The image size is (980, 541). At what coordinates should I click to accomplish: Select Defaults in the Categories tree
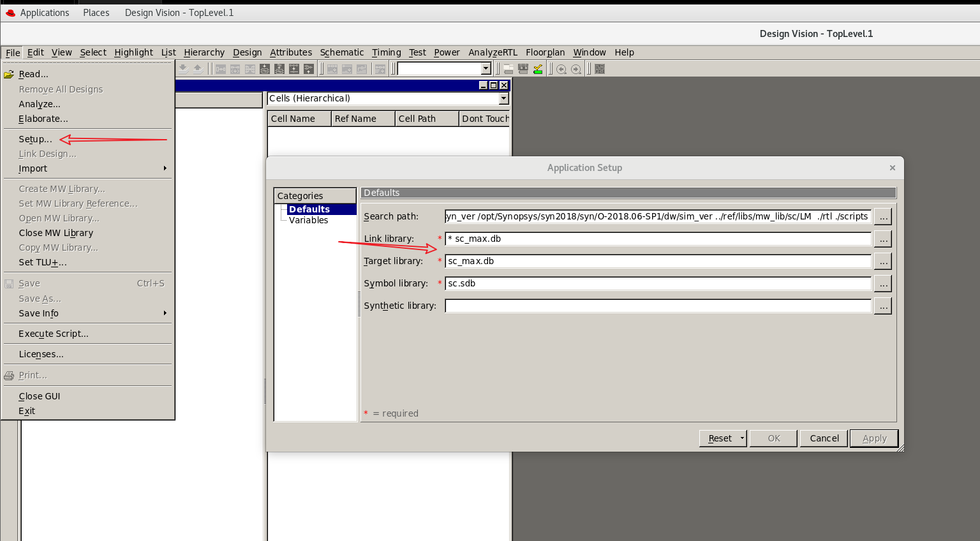(x=309, y=209)
